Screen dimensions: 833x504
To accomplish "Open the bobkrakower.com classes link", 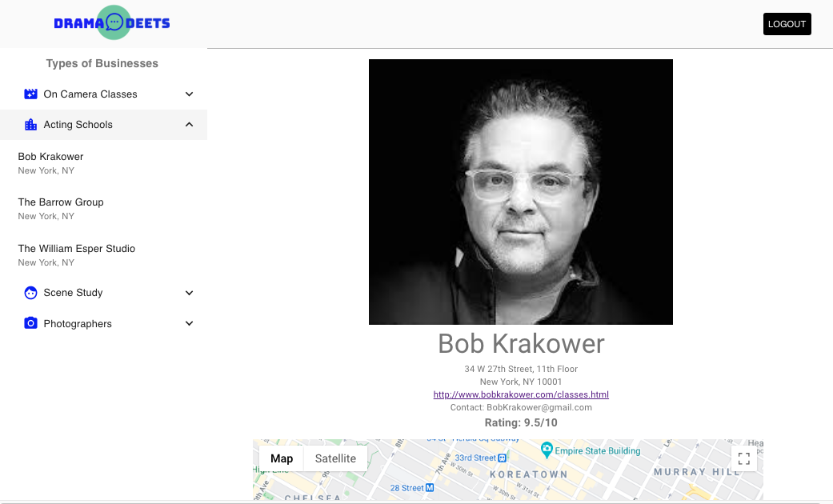I will [x=521, y=394].
